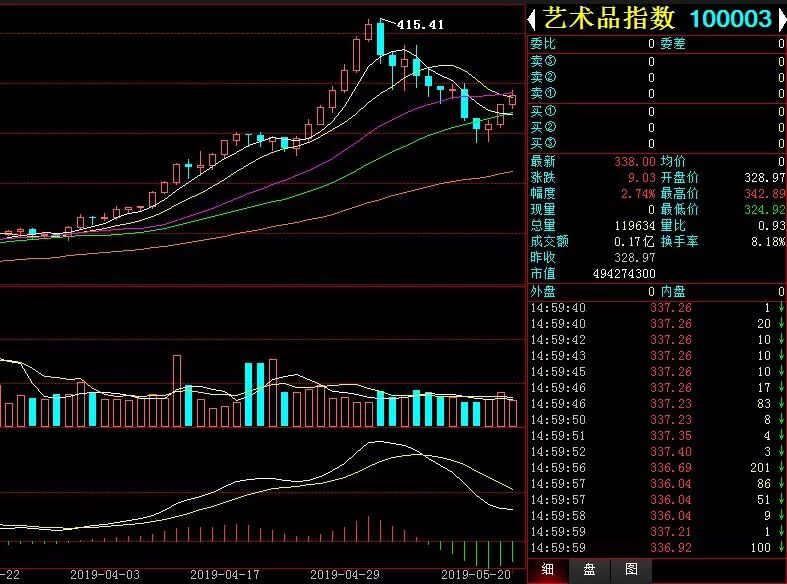Select the 14:59:57 tick with volume 86
The width and height of the screenshot is (787, 584).
click(x=657, y=484)
